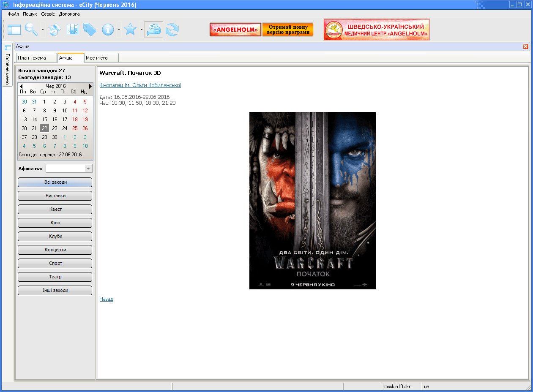Show Спорт events
Viewport: 533px width, 392px height.
coord(55,263)
